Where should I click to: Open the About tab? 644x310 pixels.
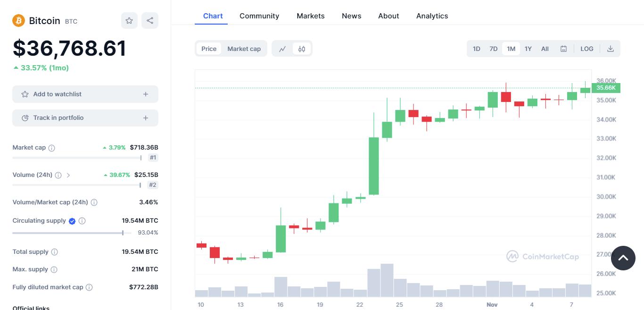click(388, 16)
